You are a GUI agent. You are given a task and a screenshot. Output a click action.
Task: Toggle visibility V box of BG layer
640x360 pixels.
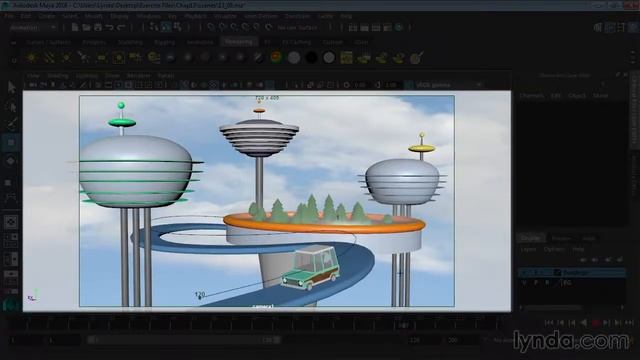524,282
